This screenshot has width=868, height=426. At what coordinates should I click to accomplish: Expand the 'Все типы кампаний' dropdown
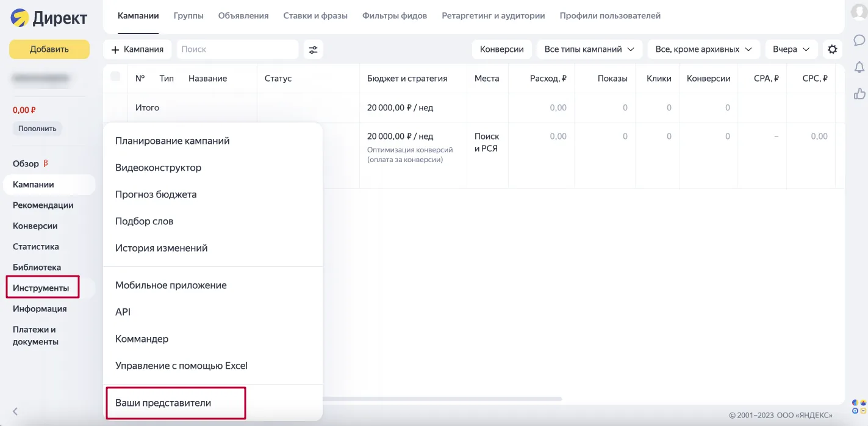coord(589,49)
